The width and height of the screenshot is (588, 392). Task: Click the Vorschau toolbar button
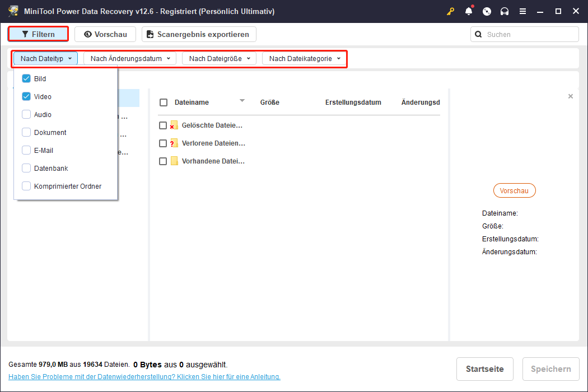pos(105,34)
